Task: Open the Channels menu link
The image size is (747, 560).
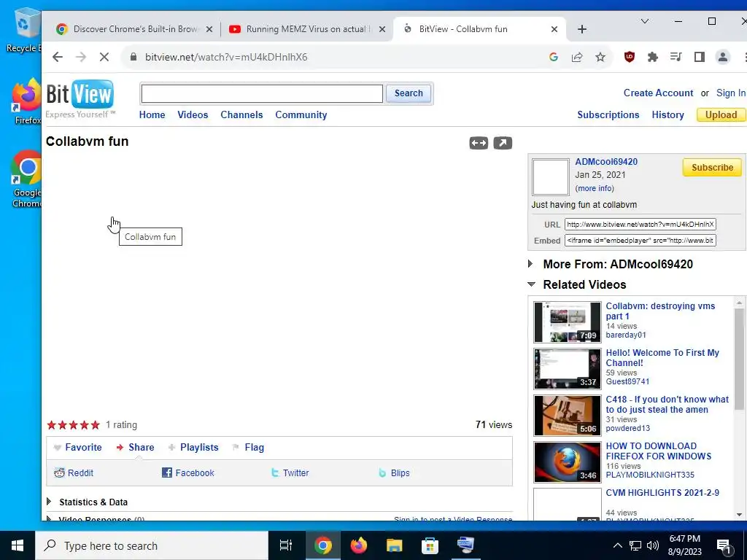Action: [241, 114]
